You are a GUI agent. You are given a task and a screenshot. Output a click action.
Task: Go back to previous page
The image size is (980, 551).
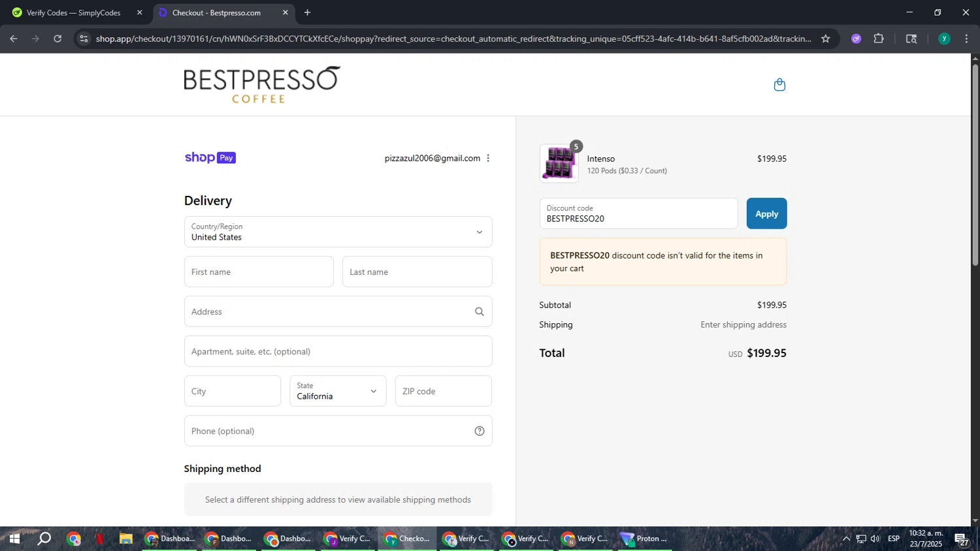pyautogui.click(x=14, y=39)
